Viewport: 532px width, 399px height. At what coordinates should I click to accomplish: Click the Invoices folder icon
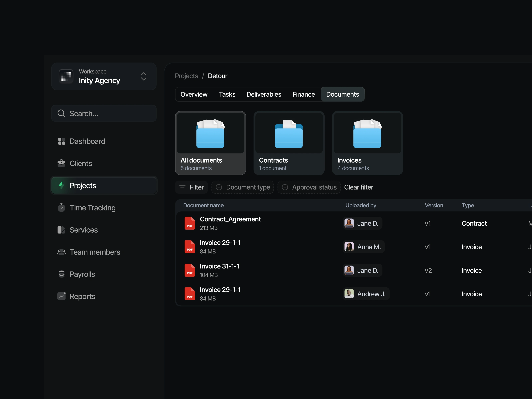[367, 133]
